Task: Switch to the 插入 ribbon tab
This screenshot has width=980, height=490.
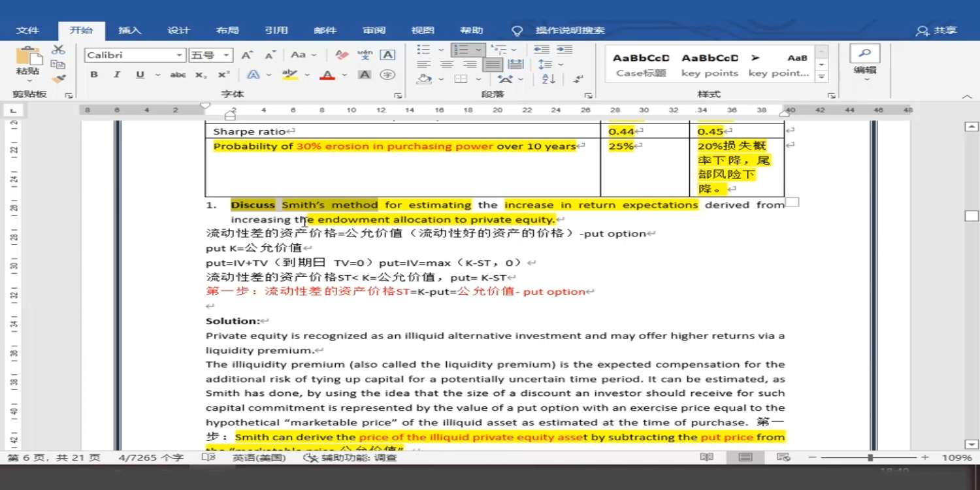Action: point(129,30)
